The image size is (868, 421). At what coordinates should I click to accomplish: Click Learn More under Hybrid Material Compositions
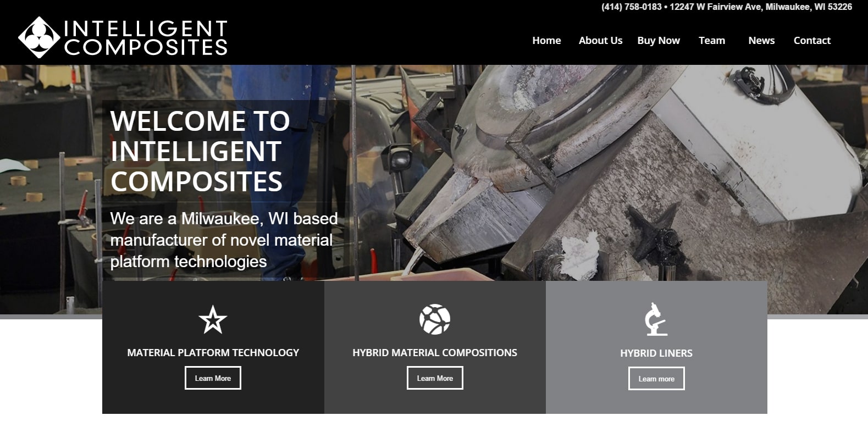click(x=435, y=378)
